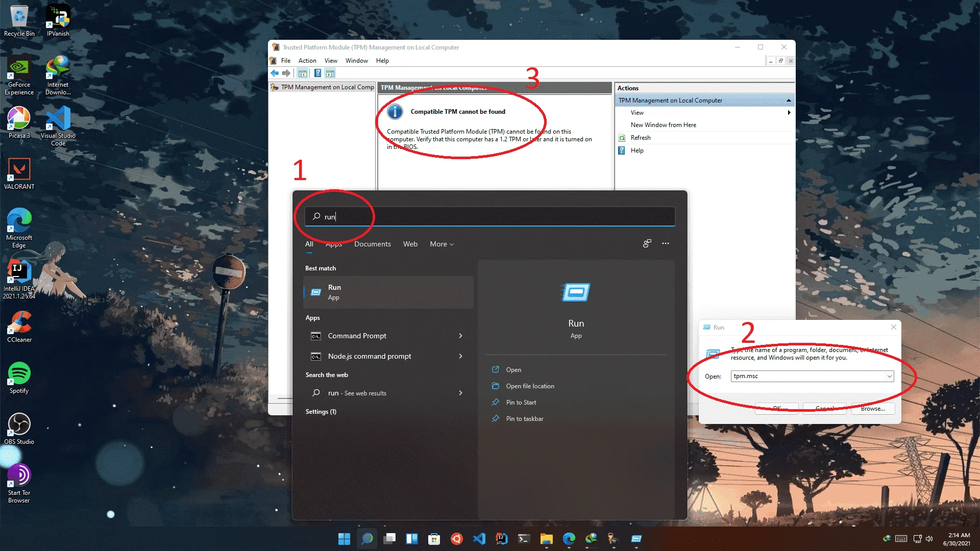The width and height of the screenshot is (980, 551).
Task: Click Pin to taskbar for Run app
Action: click(x=525, y=419)
